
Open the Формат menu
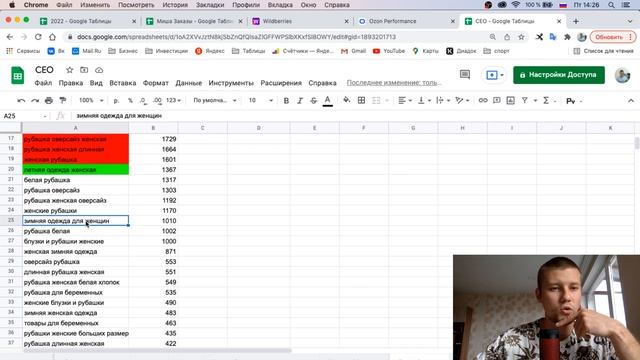click(x=156, y=83)
